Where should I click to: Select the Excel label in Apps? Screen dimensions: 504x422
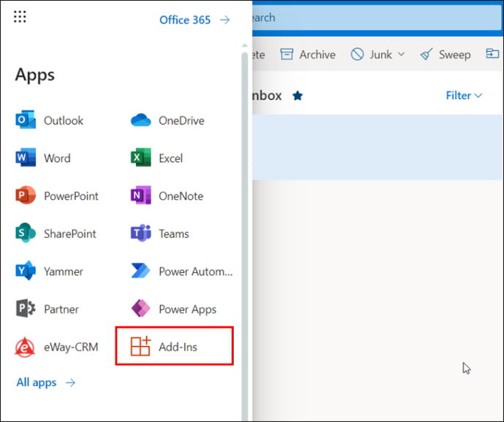point(171,158)
